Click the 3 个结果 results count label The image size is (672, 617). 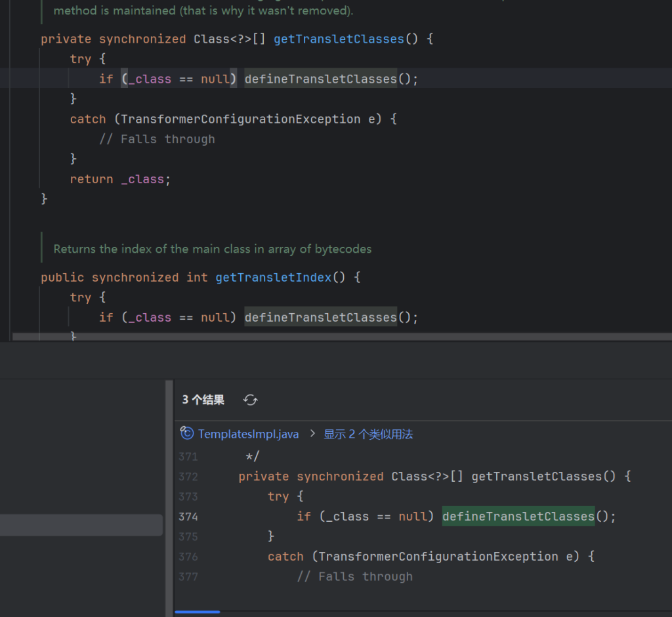203,400
